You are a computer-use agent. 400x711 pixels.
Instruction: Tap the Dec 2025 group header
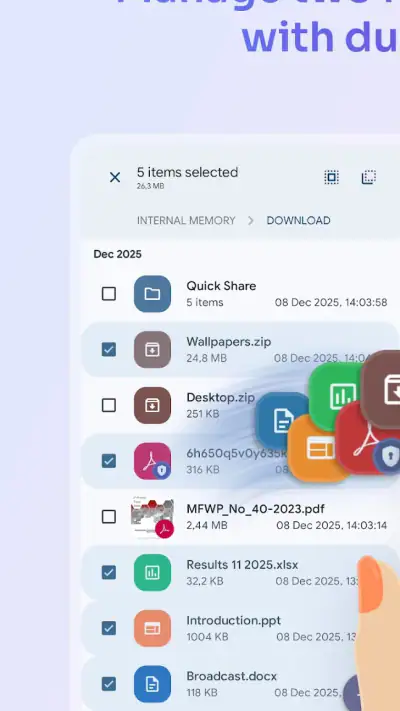click(117, 254)
